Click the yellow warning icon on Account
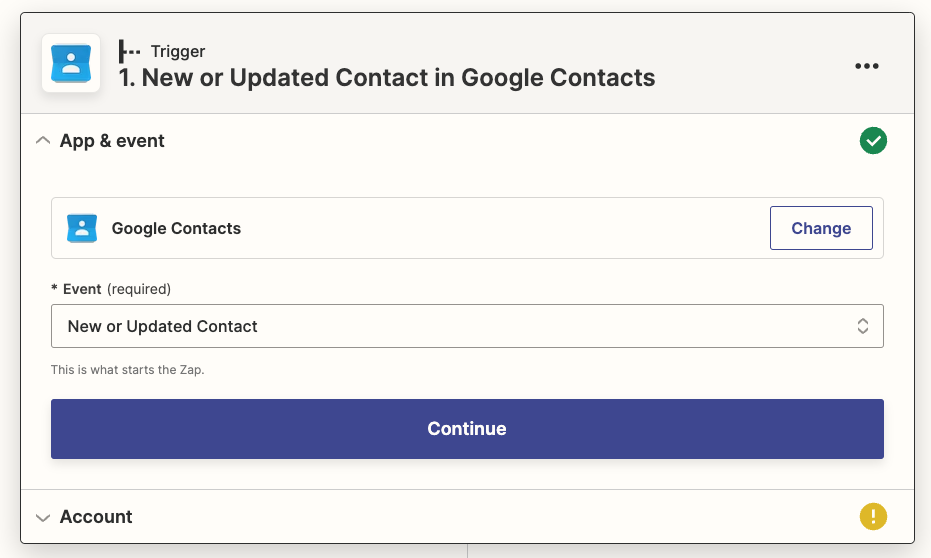Screen dimensions: 931x558 point(873,517)
